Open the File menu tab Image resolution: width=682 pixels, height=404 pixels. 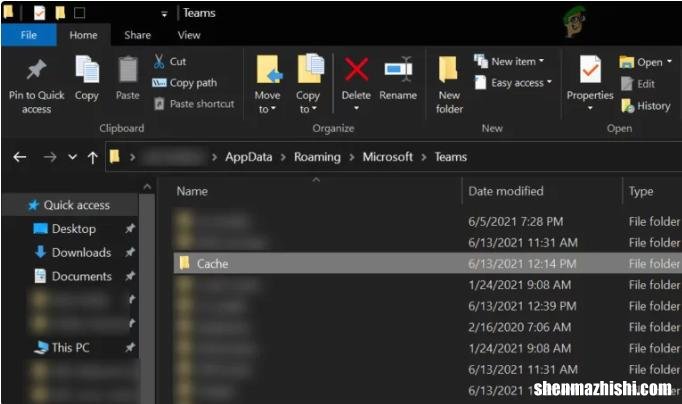coord(29,35)
